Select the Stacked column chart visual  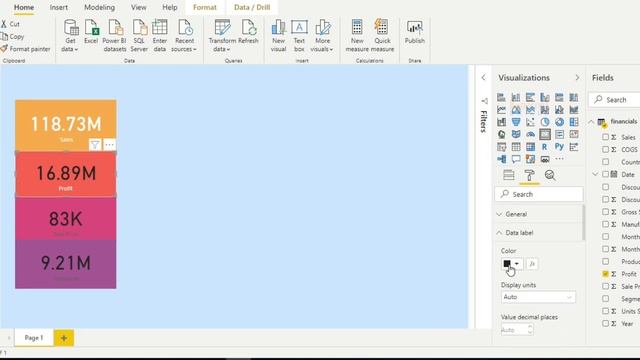tap(516, 97)
